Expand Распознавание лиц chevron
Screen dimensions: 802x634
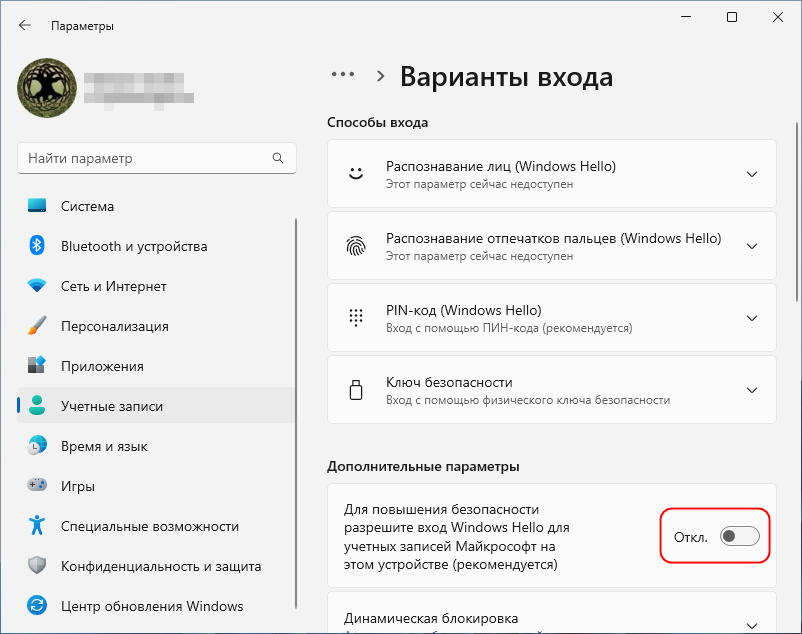pyautogui.click(x=752, y=174)
